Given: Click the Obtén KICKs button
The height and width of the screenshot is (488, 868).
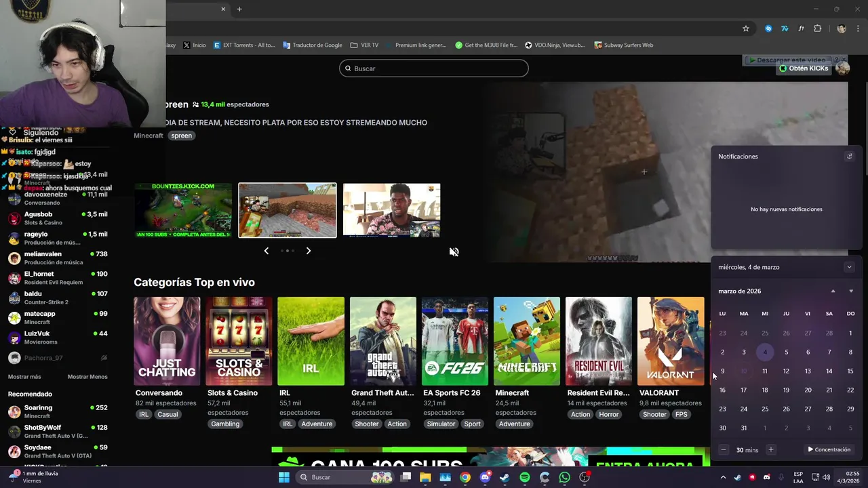Looking at the screenshot, I should pos(804,68).
